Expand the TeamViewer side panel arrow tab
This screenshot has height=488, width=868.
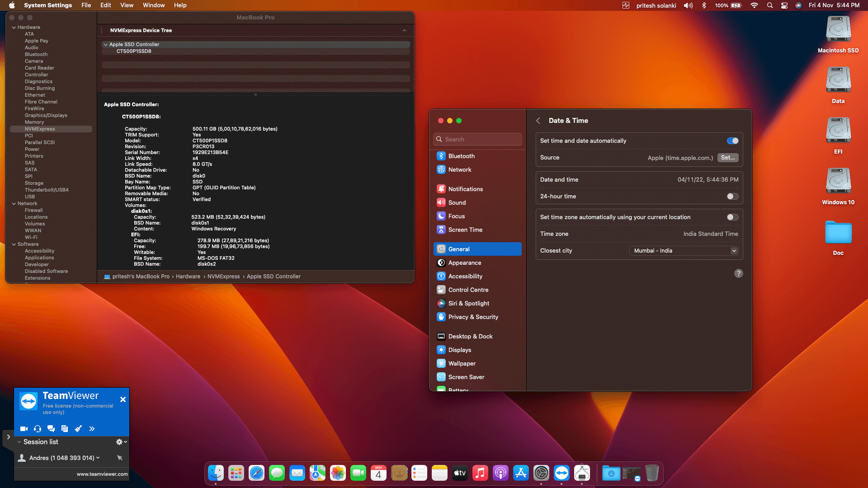pos(8,437)
